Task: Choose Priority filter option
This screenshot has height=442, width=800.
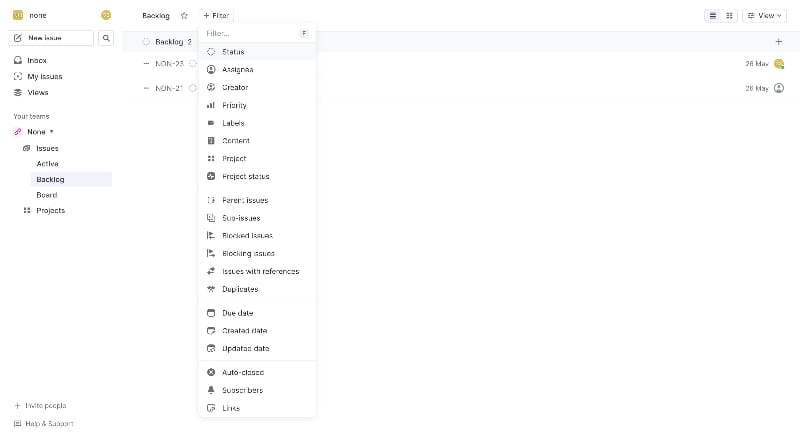Action: 257,105
